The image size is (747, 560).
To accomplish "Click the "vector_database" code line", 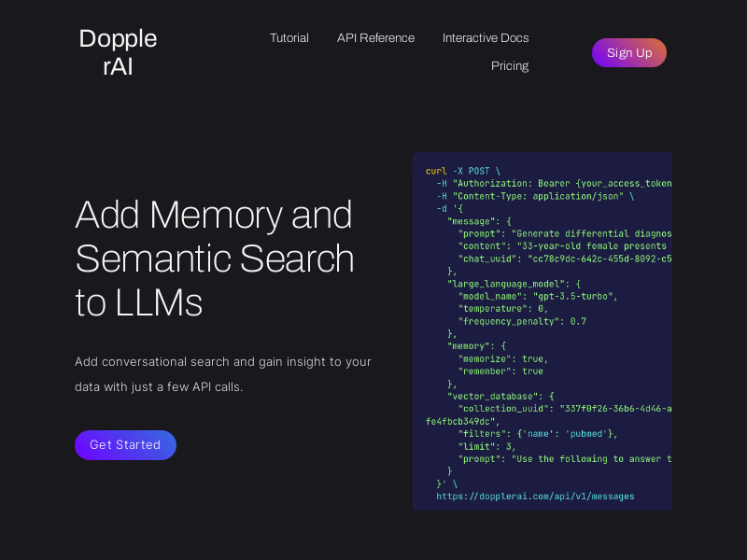I will click(x=500, y=396).
